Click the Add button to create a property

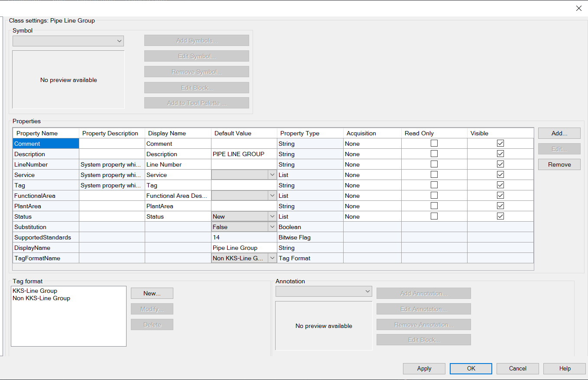[559, 133]
